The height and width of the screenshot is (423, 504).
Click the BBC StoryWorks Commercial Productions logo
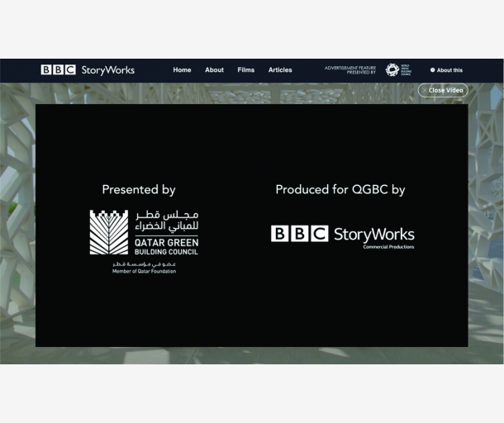343,237
